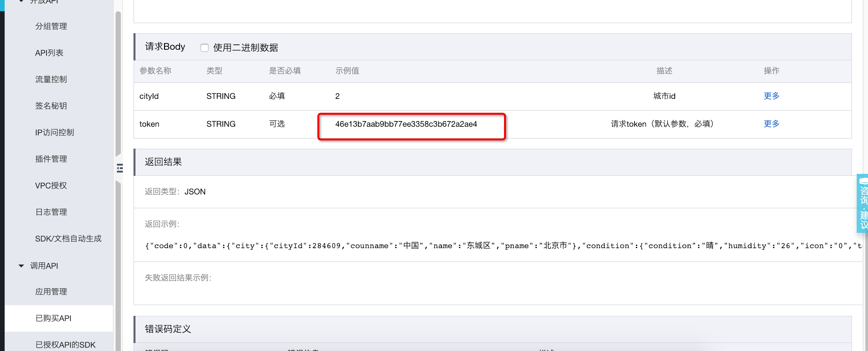Enable 使用二进制数据 checkbox
The image size is (868, 351).
[204, 48]
